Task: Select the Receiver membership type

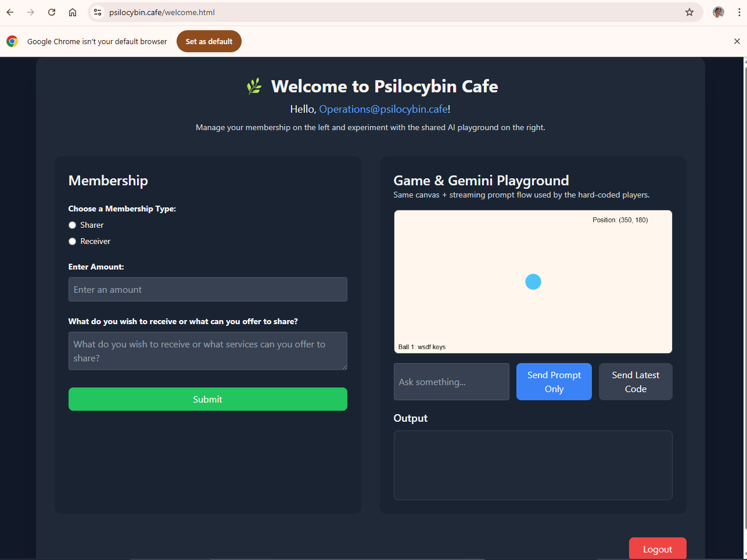Action: coord(72,241)
